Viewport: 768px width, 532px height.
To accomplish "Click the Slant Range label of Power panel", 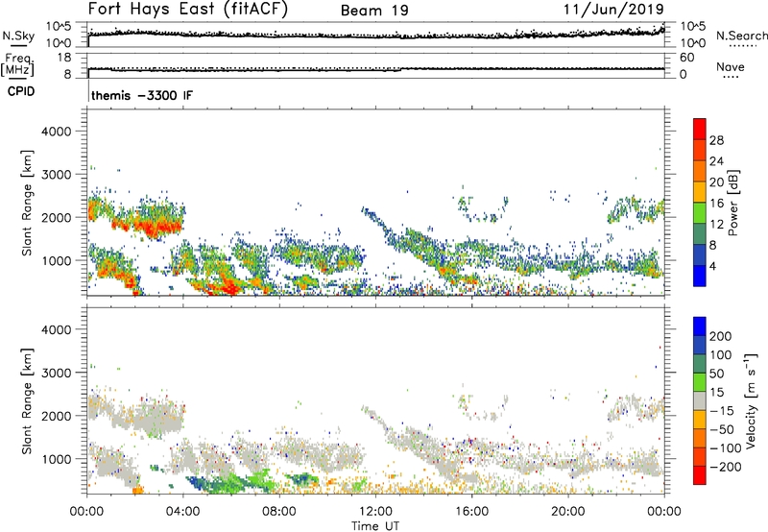I will 27,203.
